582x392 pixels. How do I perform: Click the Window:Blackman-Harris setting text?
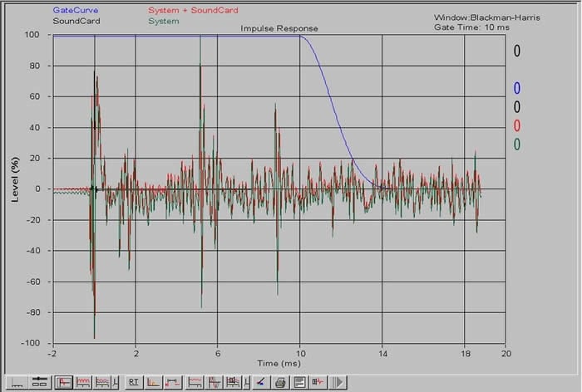[481, 17]
